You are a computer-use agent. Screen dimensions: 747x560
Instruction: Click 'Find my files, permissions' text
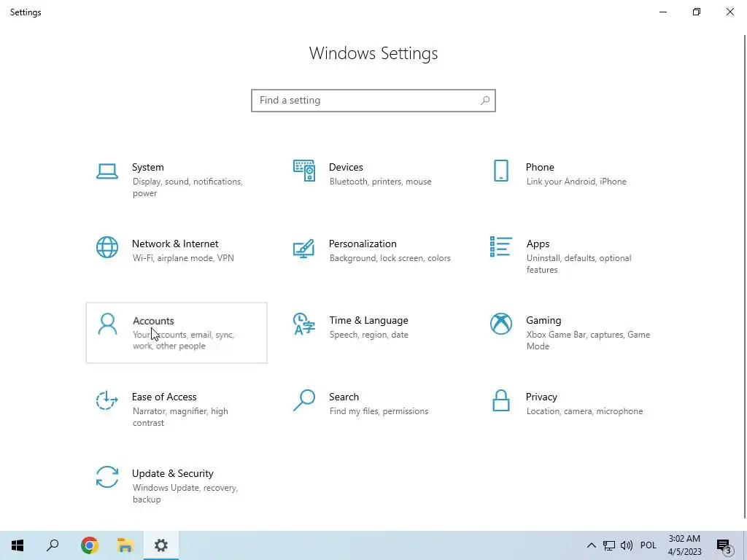(379, 411)
